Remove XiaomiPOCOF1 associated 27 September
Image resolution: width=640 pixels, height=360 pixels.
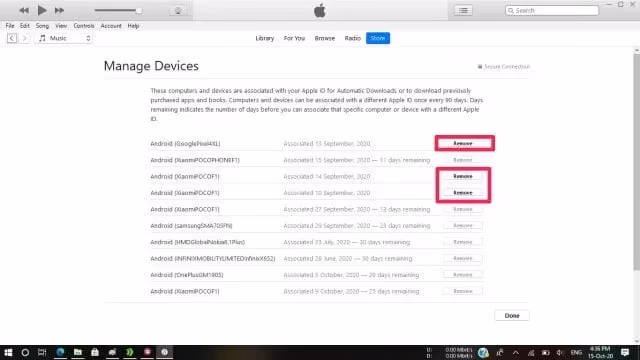click(x=463, y=209)
